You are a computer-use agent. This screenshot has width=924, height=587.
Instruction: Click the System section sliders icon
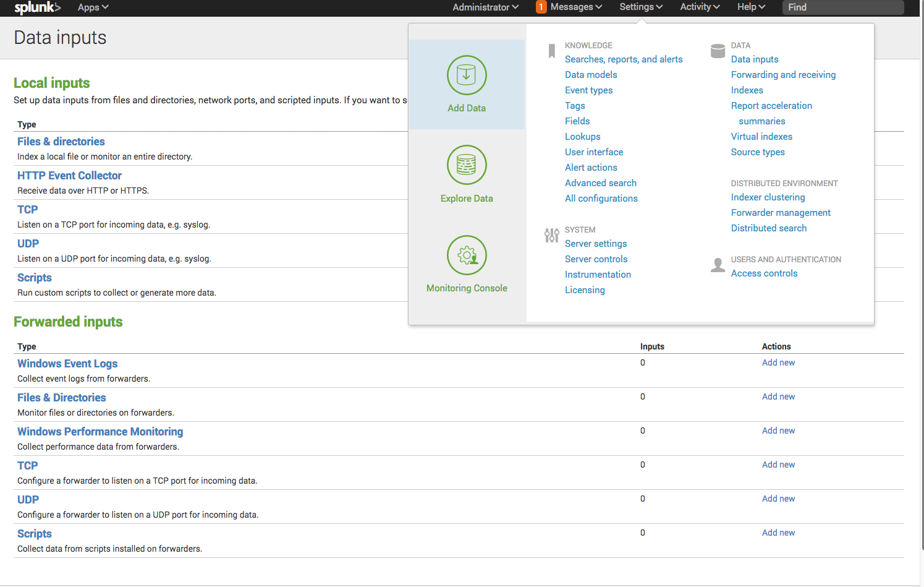[x=552, y=235]
